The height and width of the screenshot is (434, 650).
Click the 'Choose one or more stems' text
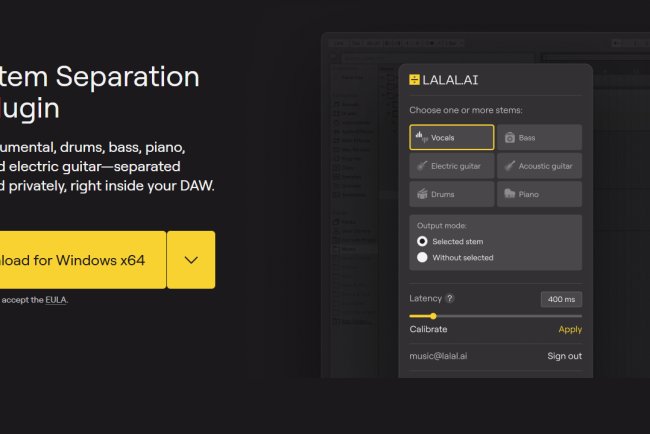tap(466, 110)
